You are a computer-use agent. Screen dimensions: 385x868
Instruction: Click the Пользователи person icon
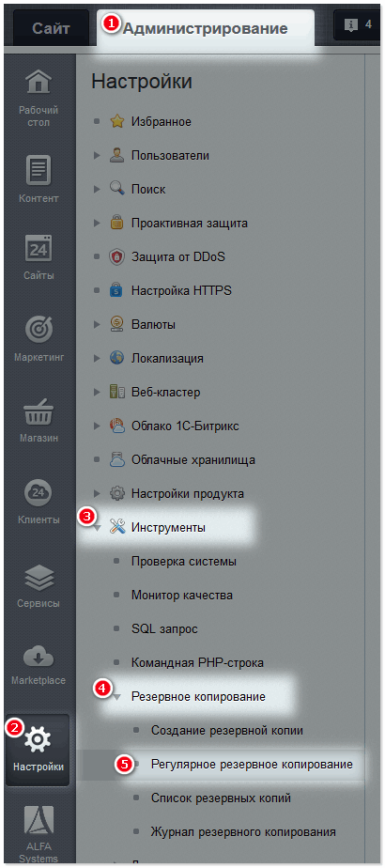pyautogui.click(x=116, y=156)
